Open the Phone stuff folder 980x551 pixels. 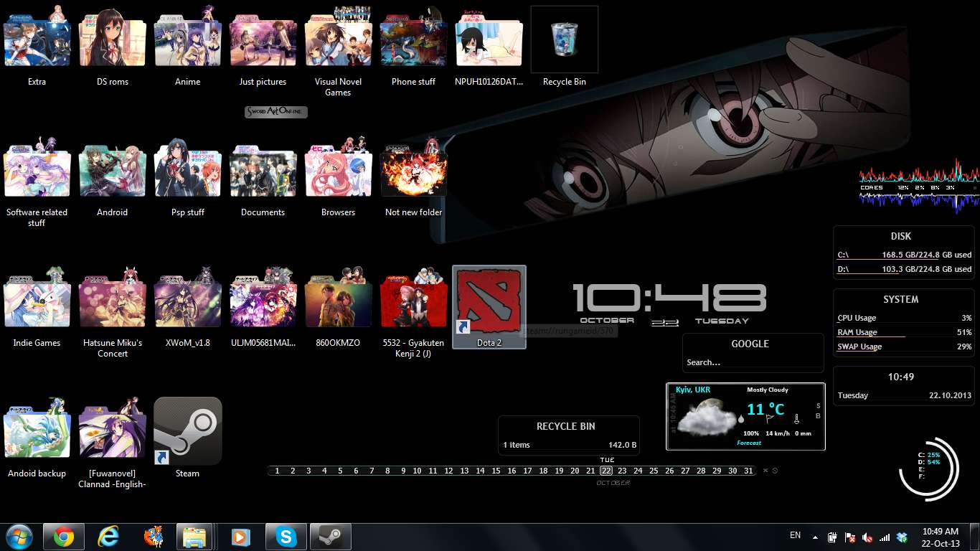(x=413, y=36)
